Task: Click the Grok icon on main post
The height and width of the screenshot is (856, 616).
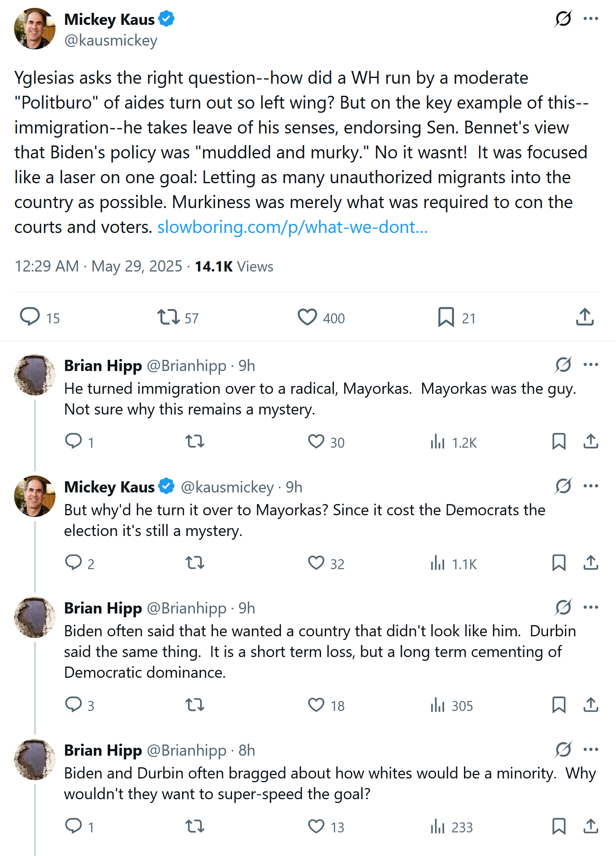Action: coord(563,19)
